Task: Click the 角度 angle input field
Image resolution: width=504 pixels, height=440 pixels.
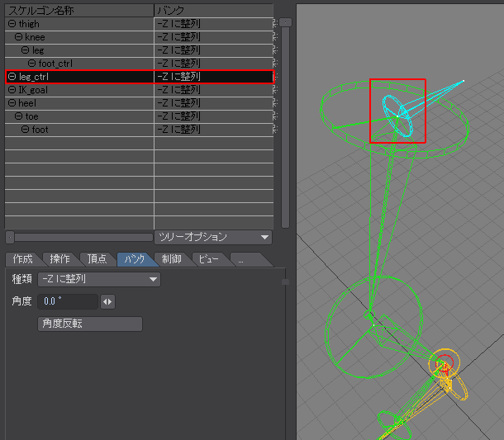Action: (x=68, y=301)
